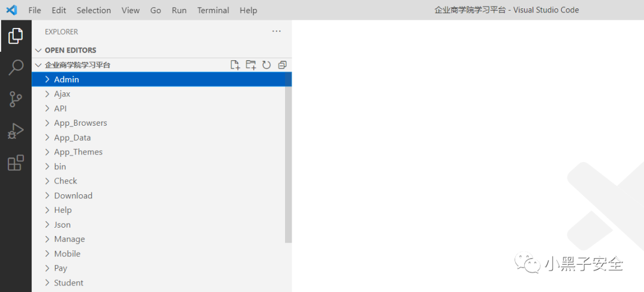Screen dimensions: 644x292
Task: Select the Check folder name
Action: (66, 181)
